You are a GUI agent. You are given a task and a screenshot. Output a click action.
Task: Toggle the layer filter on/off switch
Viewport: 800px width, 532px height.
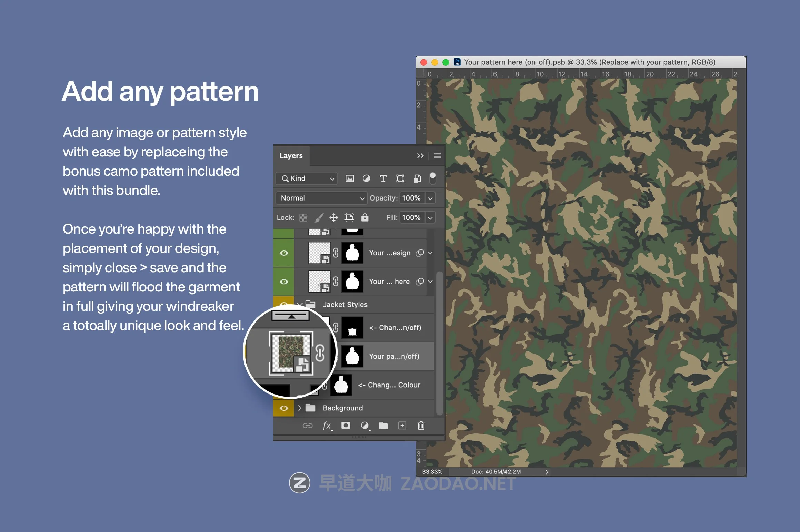(x=432, y=178)
